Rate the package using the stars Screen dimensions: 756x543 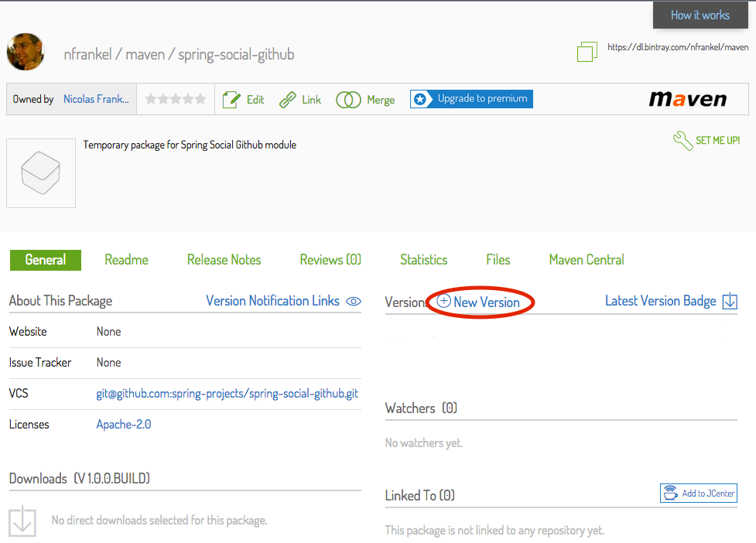tap(176, 99)
